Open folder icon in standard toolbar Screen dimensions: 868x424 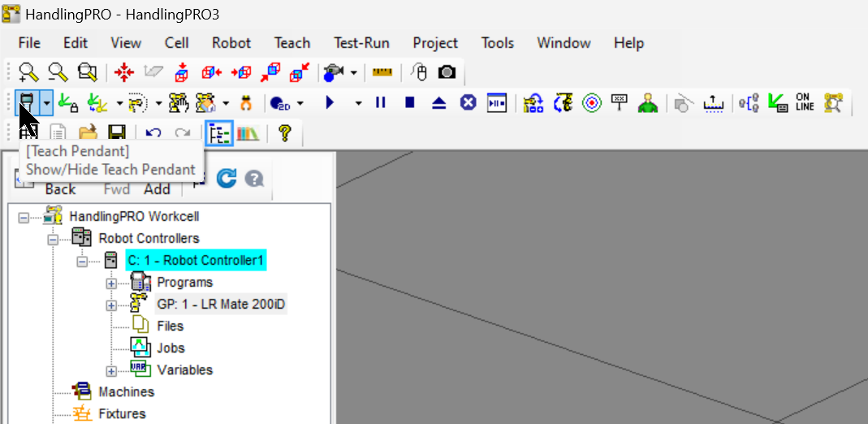[88, 133]
